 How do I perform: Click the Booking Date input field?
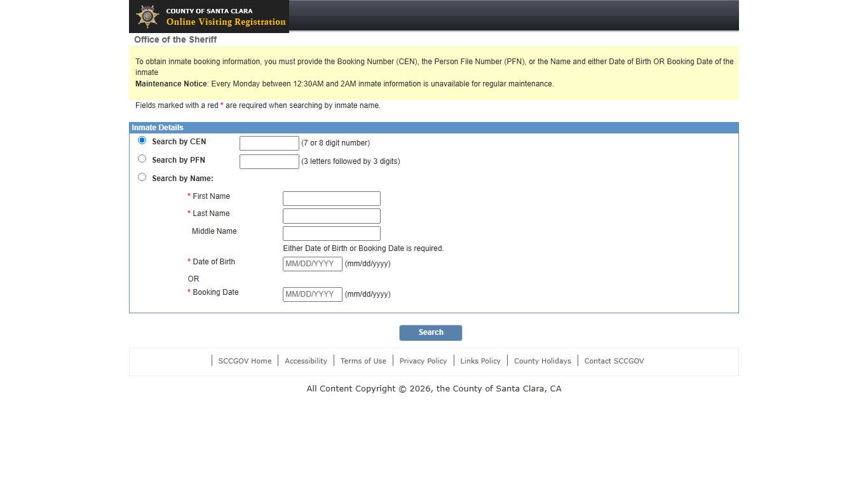click(x=312, y=294)
